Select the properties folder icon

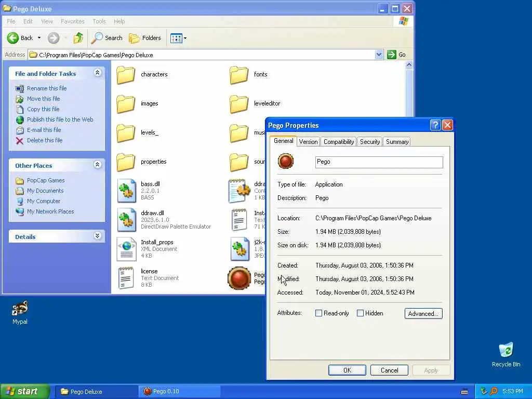coord(126,162)
